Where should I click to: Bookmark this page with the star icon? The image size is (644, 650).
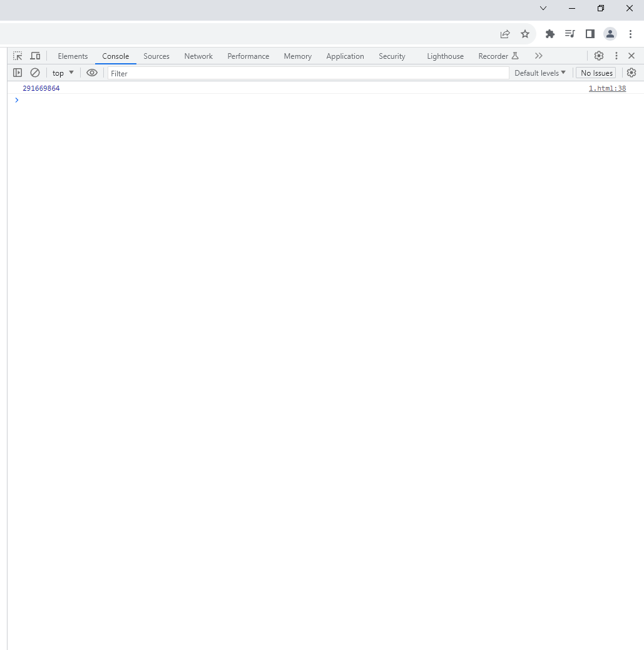(525, 34)
